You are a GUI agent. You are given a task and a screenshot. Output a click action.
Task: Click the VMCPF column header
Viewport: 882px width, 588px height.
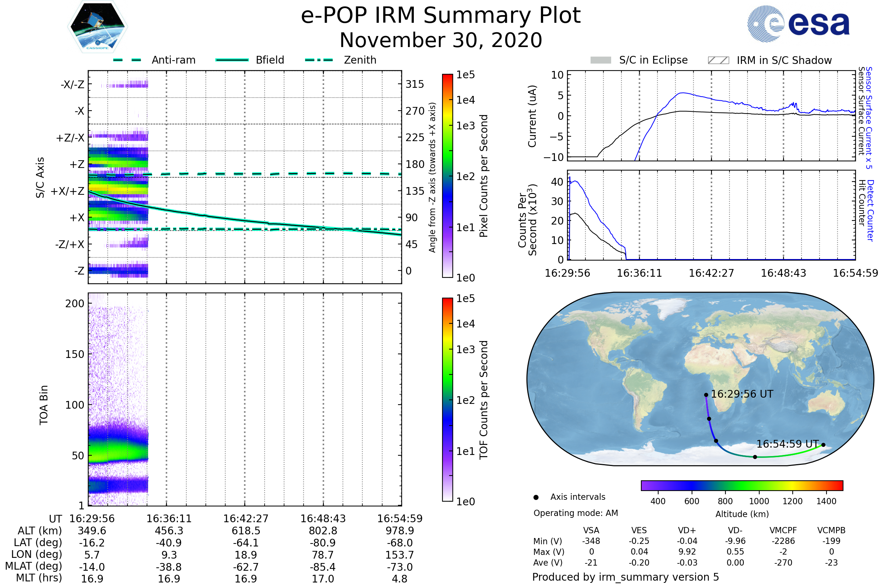click(x=783, y=531)
